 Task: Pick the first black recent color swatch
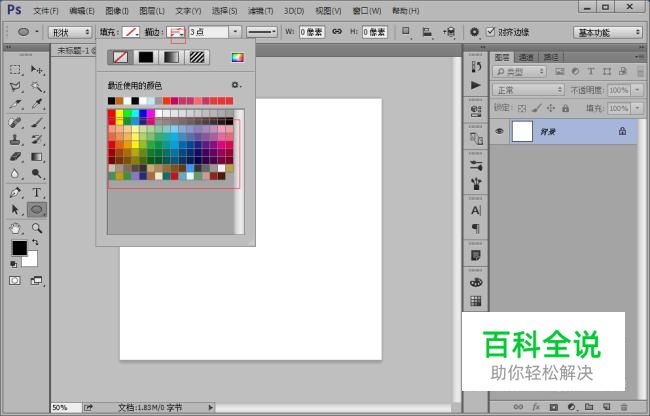tap(111, 101)
